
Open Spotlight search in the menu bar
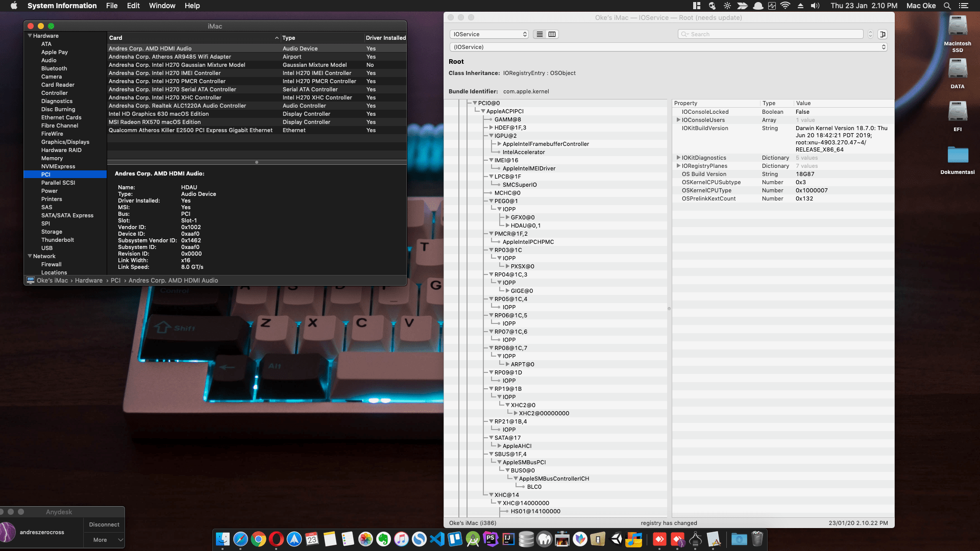pyautogui.click(x=947, y=6)
